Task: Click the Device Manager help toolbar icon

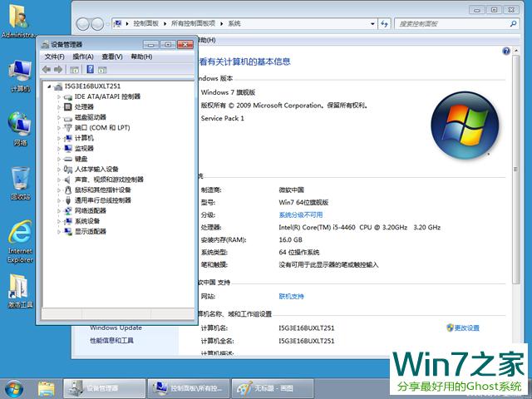Action: pos(91,69)
